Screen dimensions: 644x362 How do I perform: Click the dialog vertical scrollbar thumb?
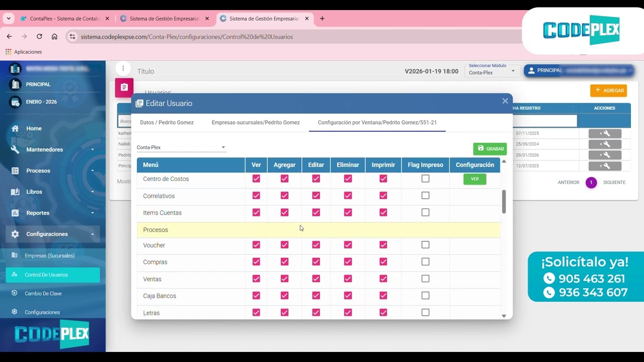(x=504, y=201)
